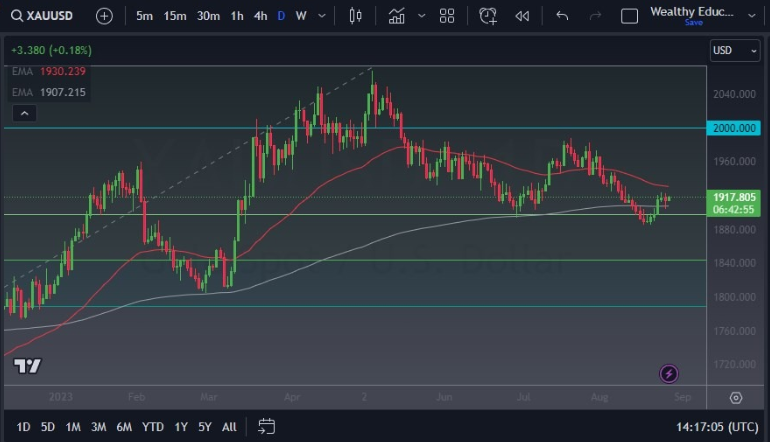This screenshot has height=442, width=770.
Task: Open chart settings gear on the price scale
Action: pyautogui.click(x=736, y=398)
